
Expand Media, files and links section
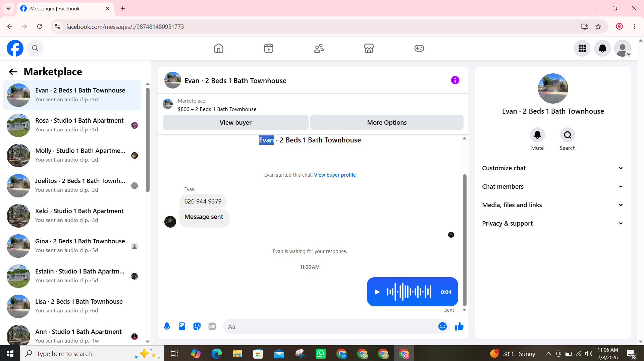(553, 205)
